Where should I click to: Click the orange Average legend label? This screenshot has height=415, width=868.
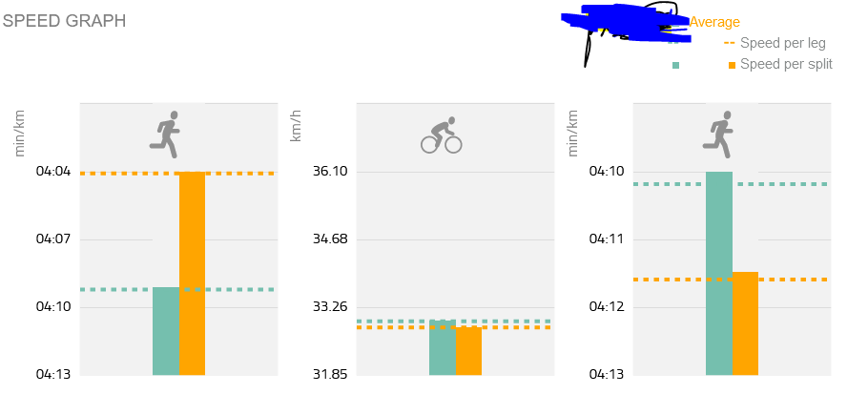[x=714, y=22]
